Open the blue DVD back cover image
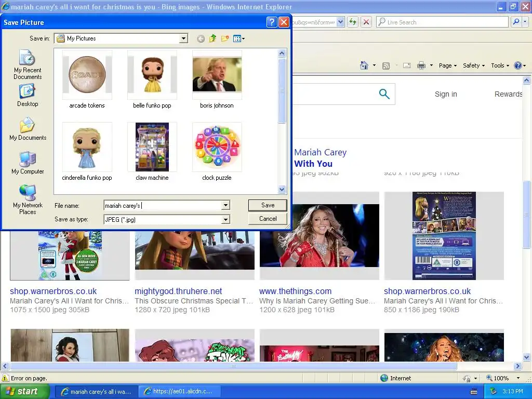Image resolution: width=532 pixels, height=399 pixels. pos(444,236)
